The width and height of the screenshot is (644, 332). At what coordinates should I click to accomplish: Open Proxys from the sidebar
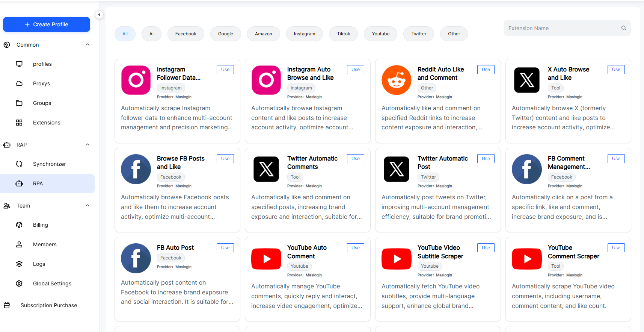[x=41, y=83]
